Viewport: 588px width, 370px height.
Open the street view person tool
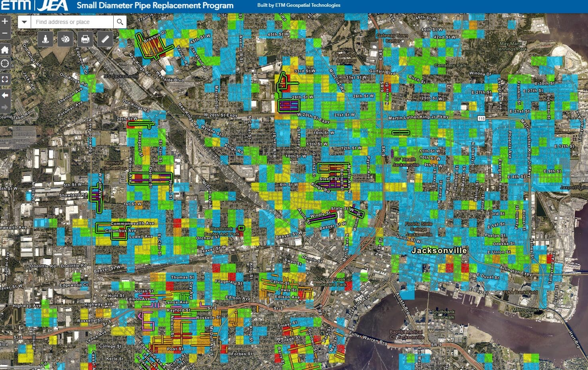point(45,39)
